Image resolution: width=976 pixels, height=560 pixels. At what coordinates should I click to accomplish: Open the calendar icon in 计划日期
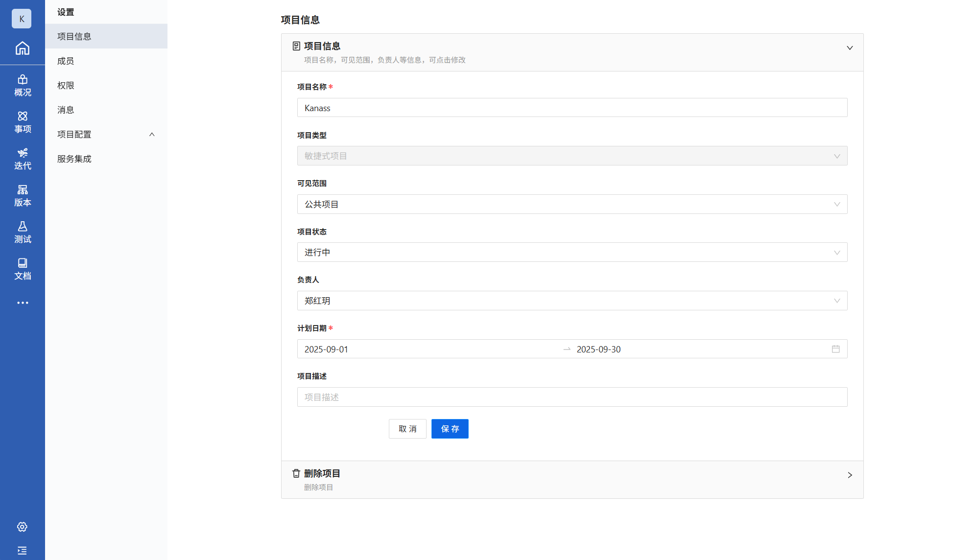pos(835,349)
